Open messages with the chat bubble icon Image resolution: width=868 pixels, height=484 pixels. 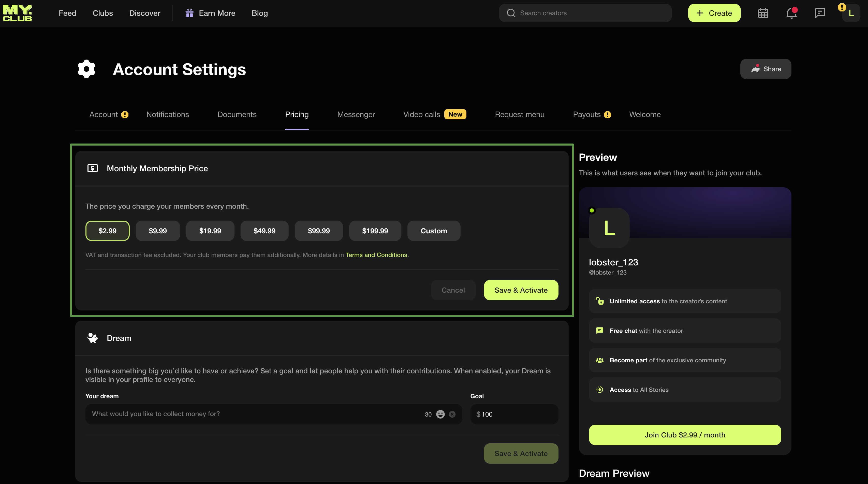click(x=819, y=13)
